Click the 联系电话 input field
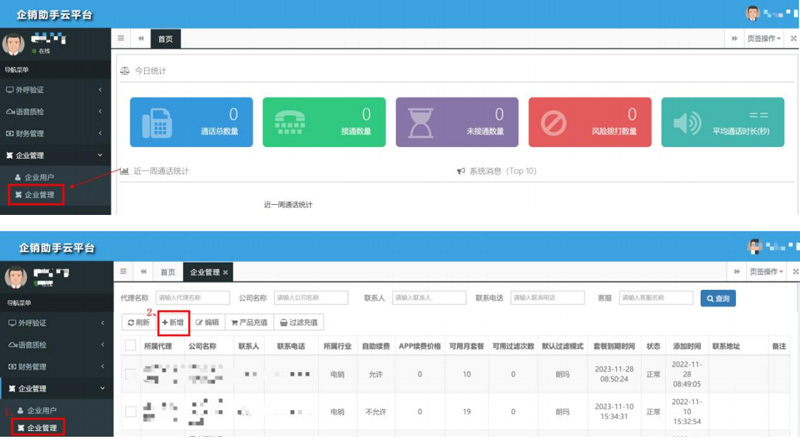Image resolution: width=800 pixels, height=440 pixels. [x=547, y=298]
